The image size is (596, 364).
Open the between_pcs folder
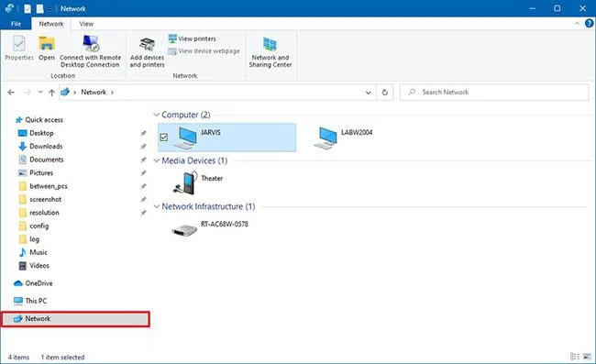click(43, 186)
